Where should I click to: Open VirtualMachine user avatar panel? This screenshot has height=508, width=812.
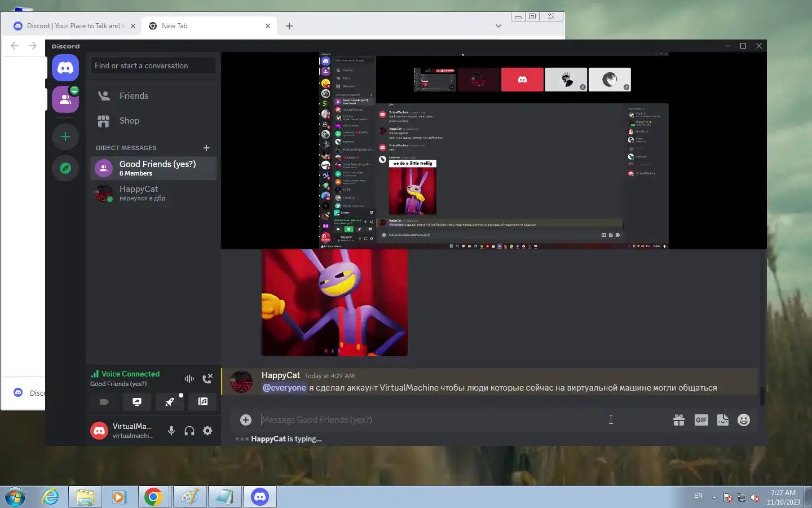coord(123,431)
